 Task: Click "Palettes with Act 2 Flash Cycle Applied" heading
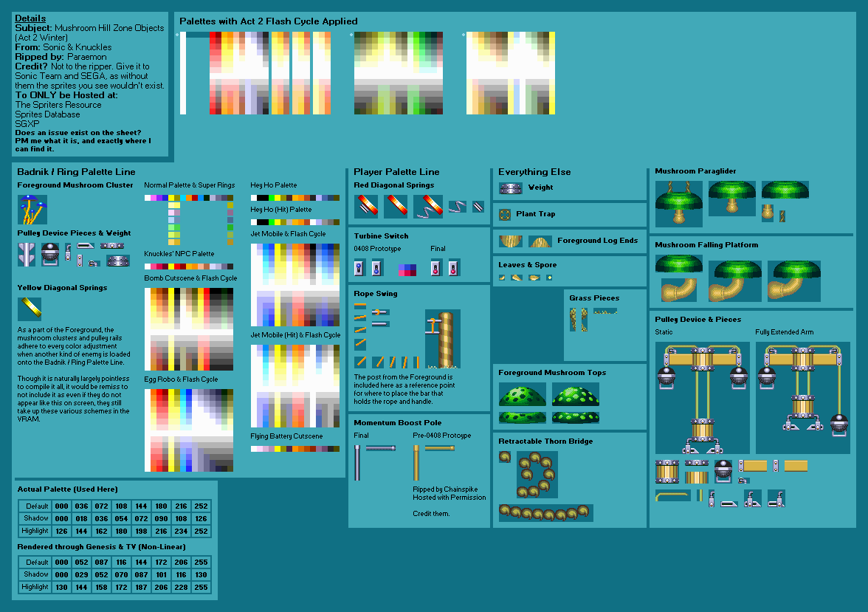(269, 21)
